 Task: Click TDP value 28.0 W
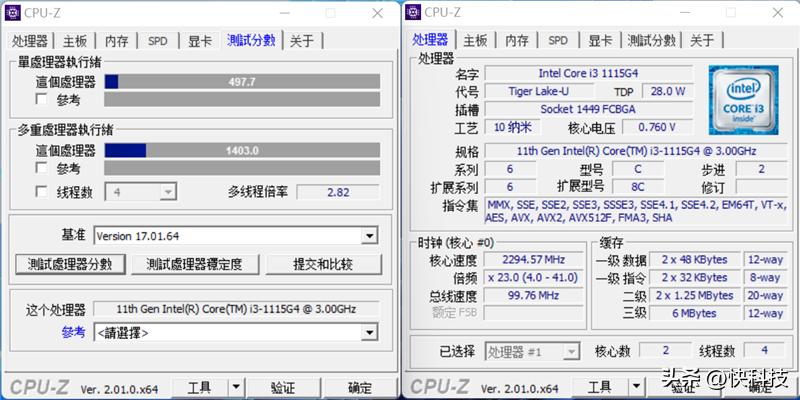(667, 91)
